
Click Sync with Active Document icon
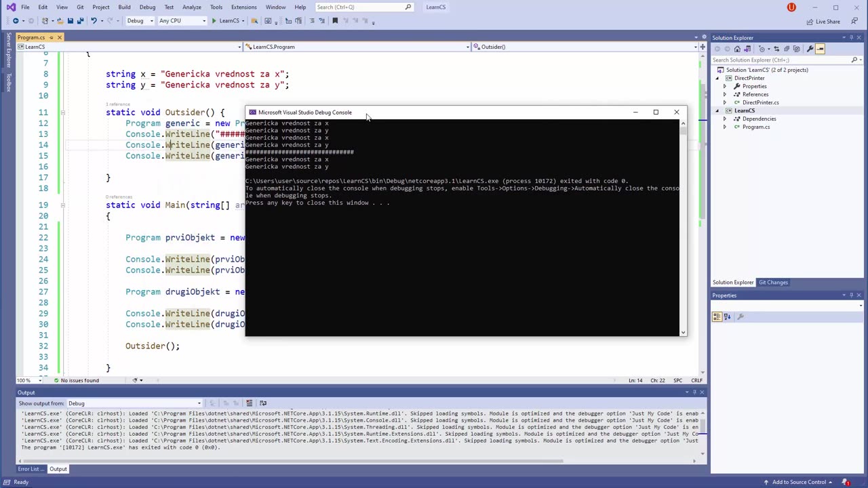tap(776, 49)
